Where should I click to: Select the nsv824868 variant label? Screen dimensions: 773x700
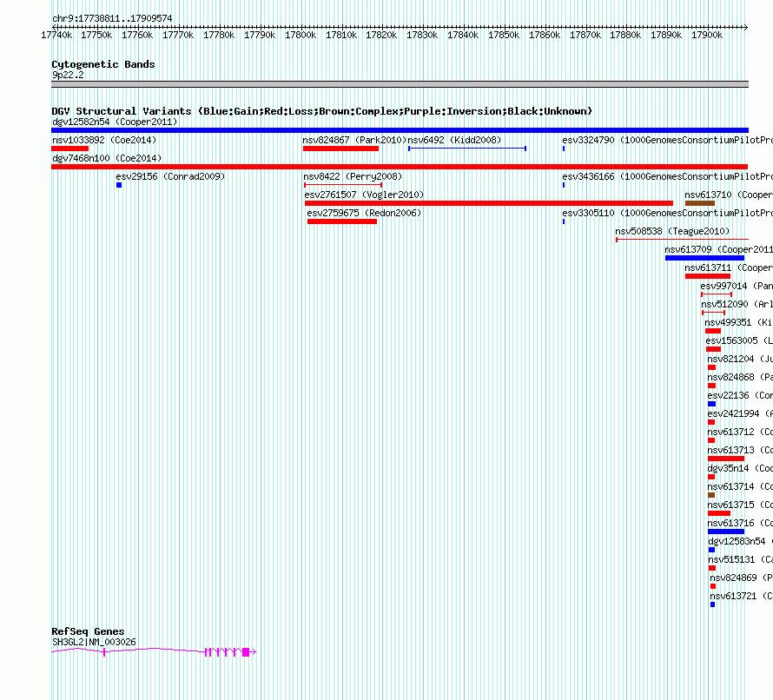(740, 377)
